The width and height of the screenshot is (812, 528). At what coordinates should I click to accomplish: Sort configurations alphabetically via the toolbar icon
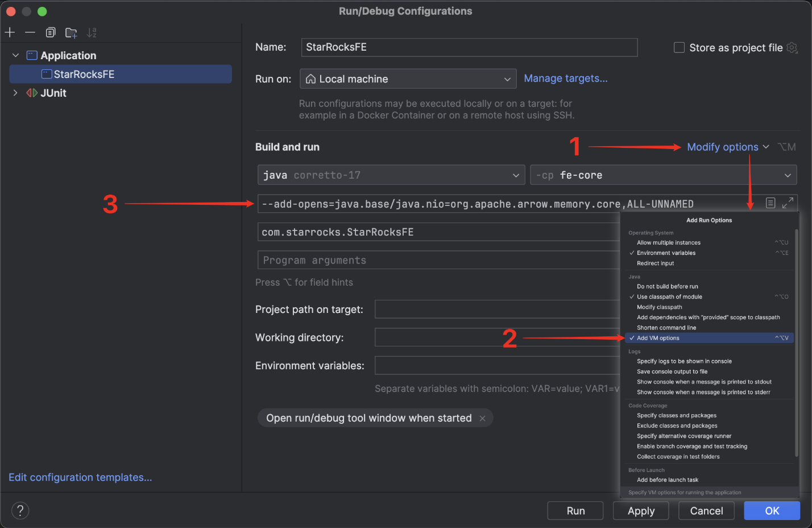click(x=92, y=32)
